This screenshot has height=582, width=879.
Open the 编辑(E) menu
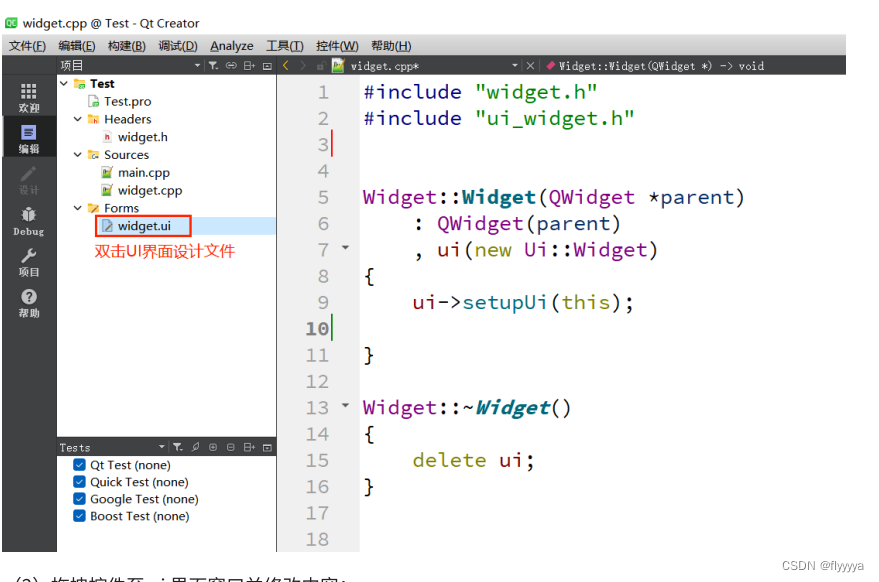coord(77,46)
